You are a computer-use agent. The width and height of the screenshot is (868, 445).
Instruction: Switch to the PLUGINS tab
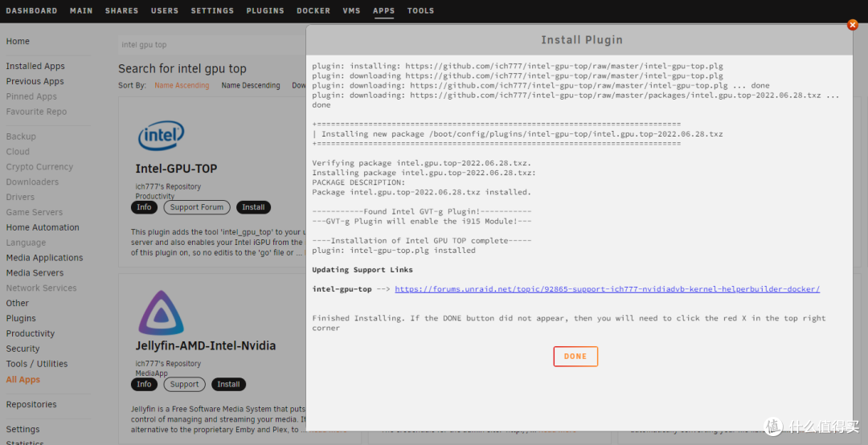(x=265, y=10)
